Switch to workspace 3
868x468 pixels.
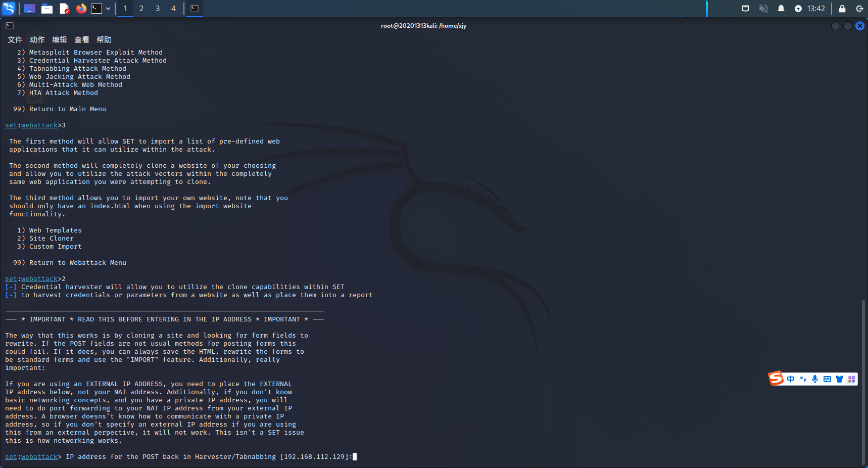click(x=158, y=9)
